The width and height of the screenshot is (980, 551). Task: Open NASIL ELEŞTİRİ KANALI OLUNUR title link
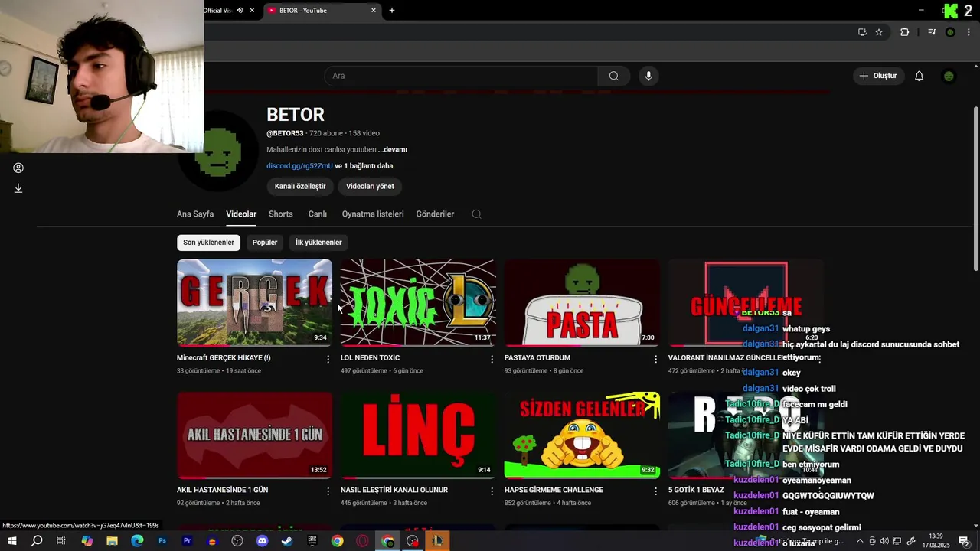[x=394, y=490]
